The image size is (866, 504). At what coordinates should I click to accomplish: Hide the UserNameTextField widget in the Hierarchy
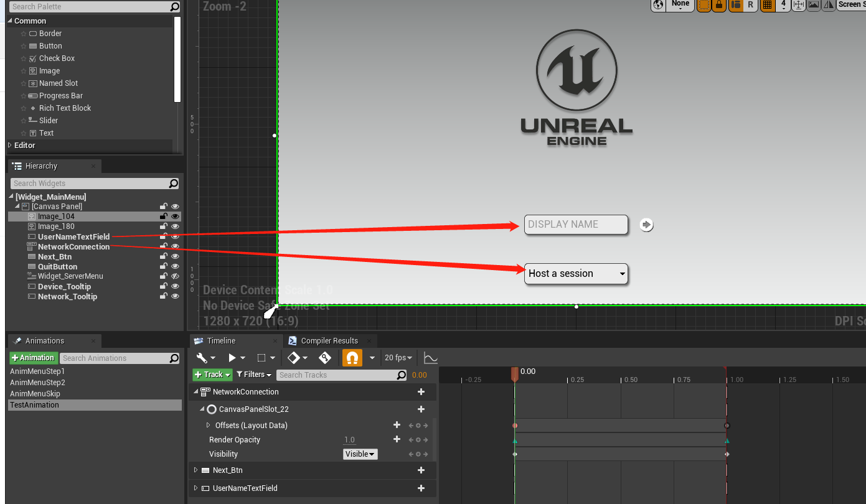175,236
